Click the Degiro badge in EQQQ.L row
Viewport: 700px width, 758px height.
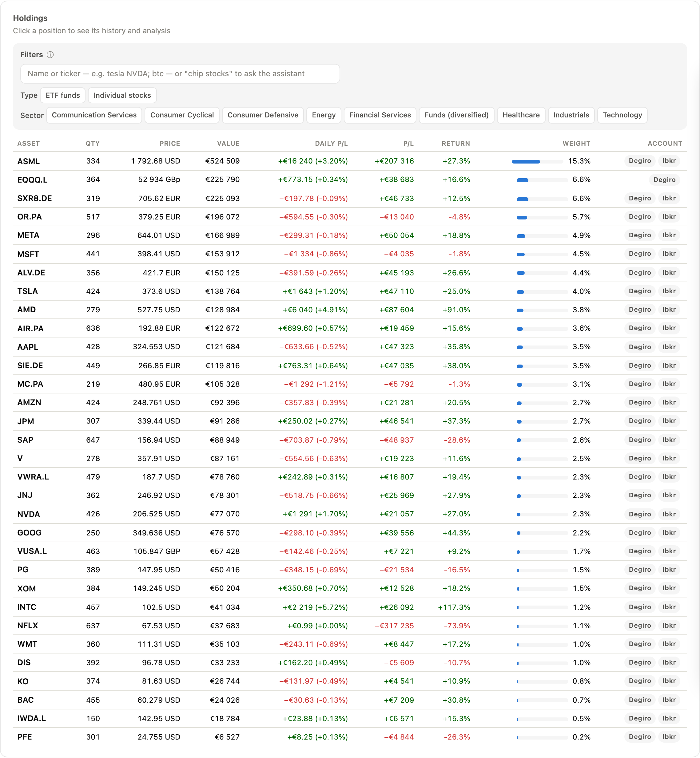pyautogui.click(x=664, y=180)
